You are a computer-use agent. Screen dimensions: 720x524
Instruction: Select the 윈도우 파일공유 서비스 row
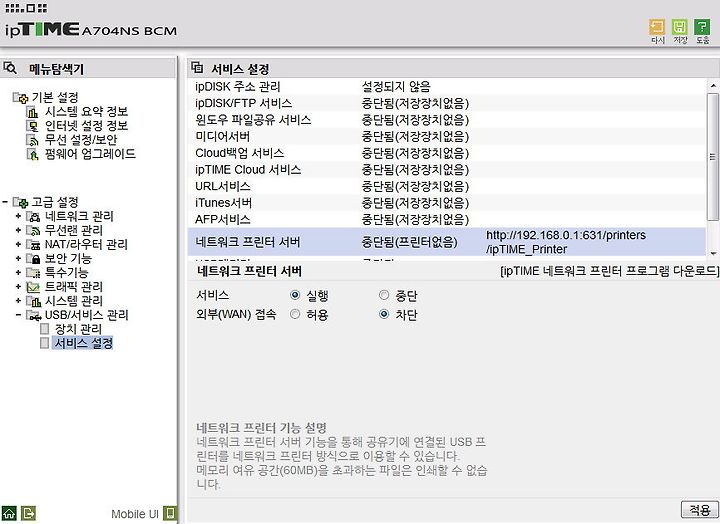(x=447, y=120)
